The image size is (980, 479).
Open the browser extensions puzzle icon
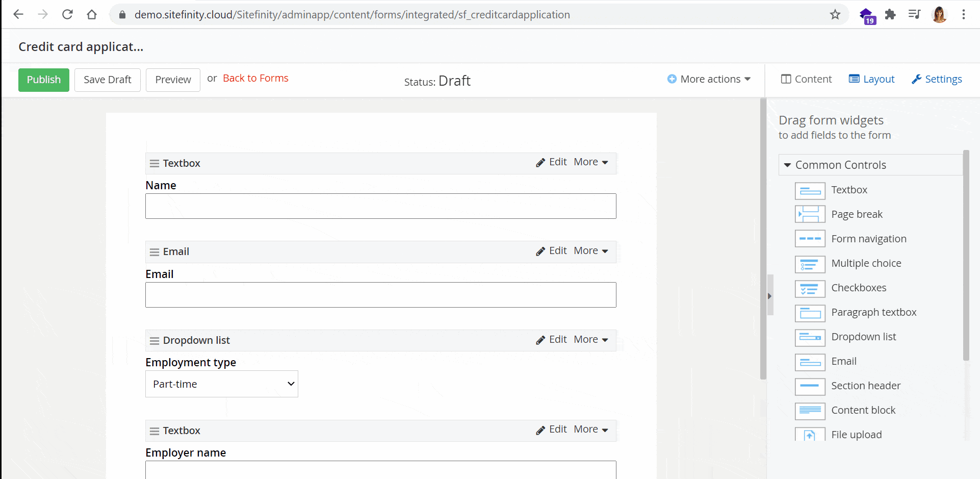click(890, 15)
